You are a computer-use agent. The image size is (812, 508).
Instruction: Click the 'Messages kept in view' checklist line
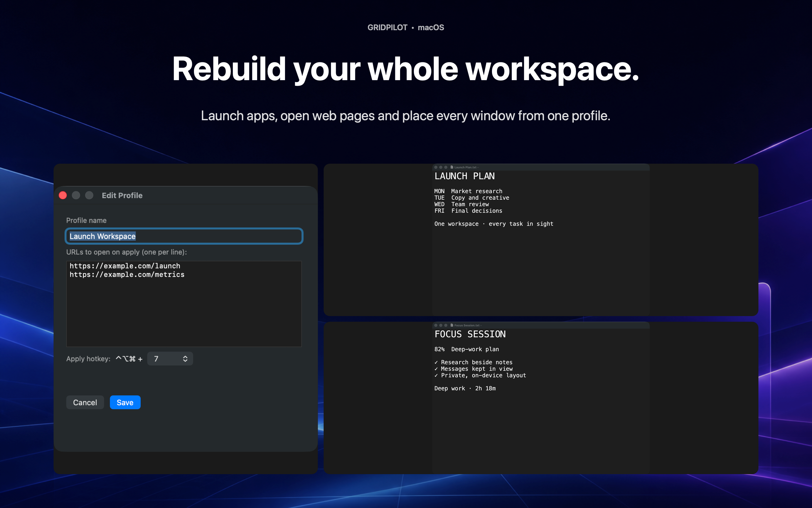(473, 369)
